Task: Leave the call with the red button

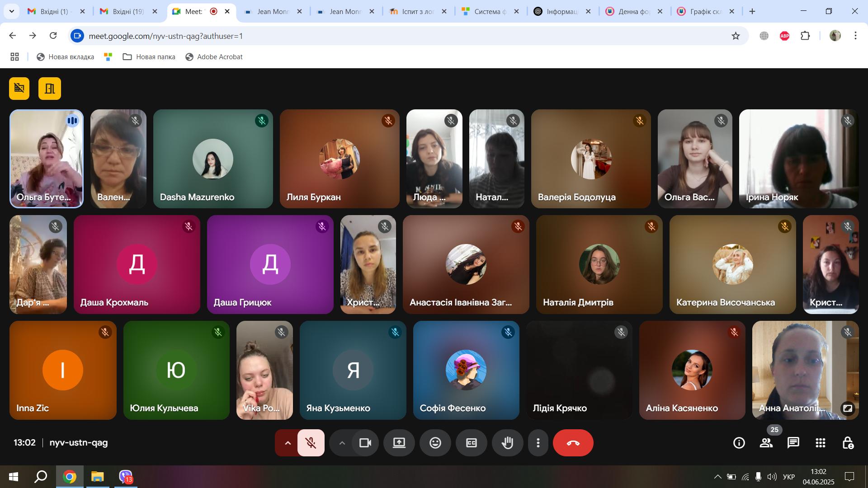Action: (573, 443)
